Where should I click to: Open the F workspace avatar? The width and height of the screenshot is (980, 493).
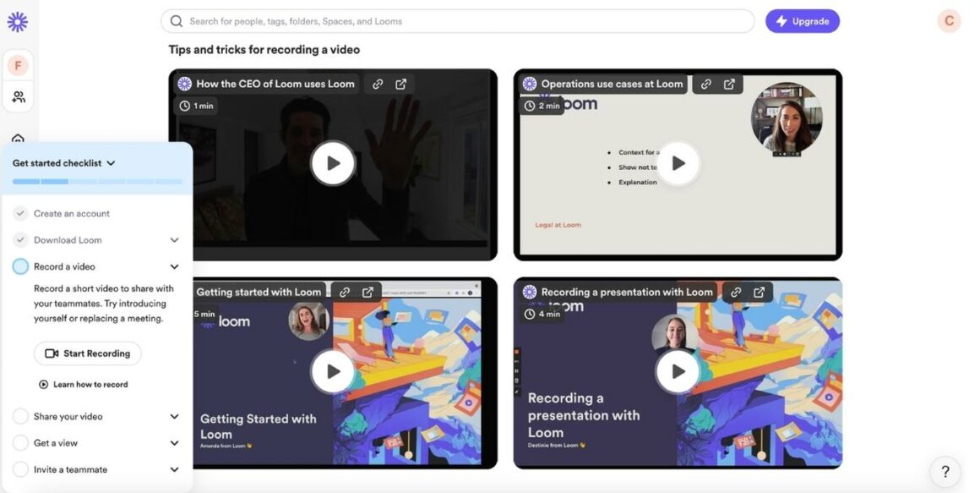pos(18,65)
